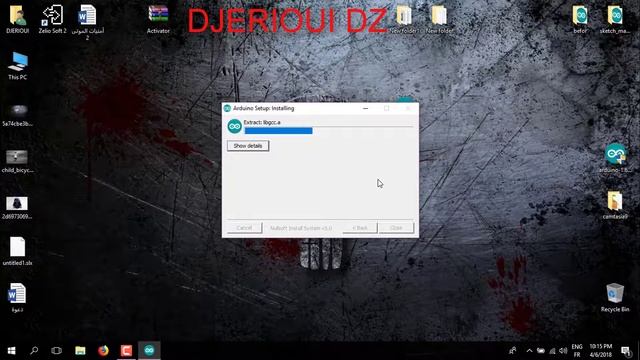This screenshot has height=360, width=640.
Task: Click the Extract: libgcc.a status text
Action: pos(262,122)
